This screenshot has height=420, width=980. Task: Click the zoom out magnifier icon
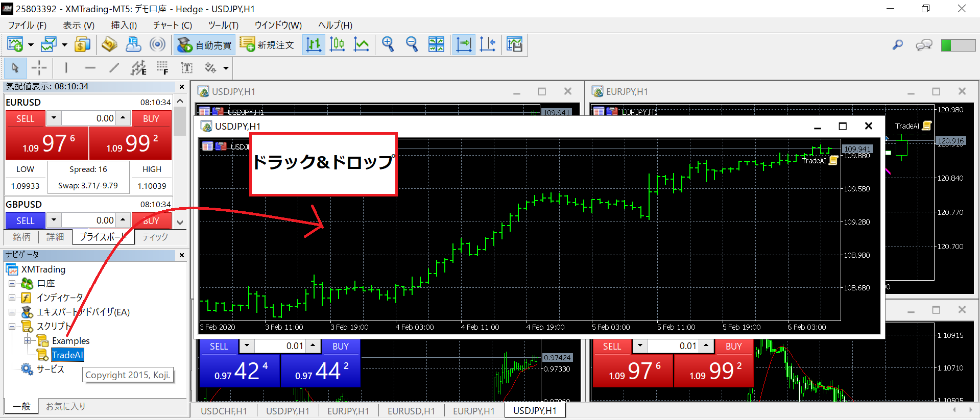(x=412, y=45)
